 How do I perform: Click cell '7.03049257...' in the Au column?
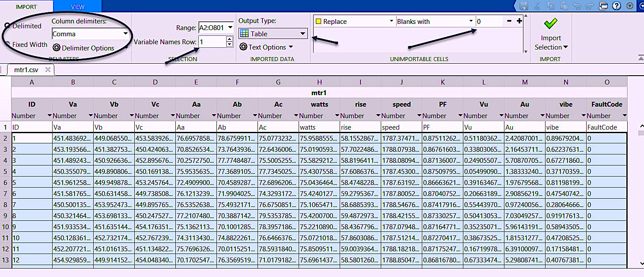(x=525, y=216)
